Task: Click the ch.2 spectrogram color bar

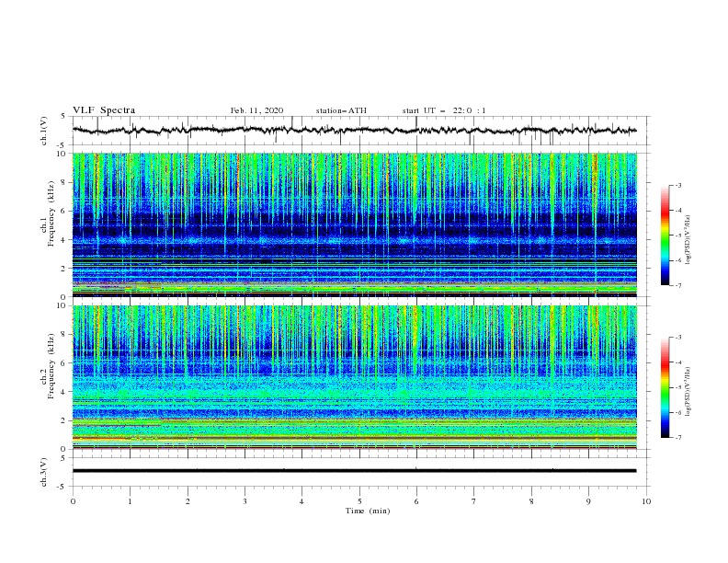Action: pos(665,387)
